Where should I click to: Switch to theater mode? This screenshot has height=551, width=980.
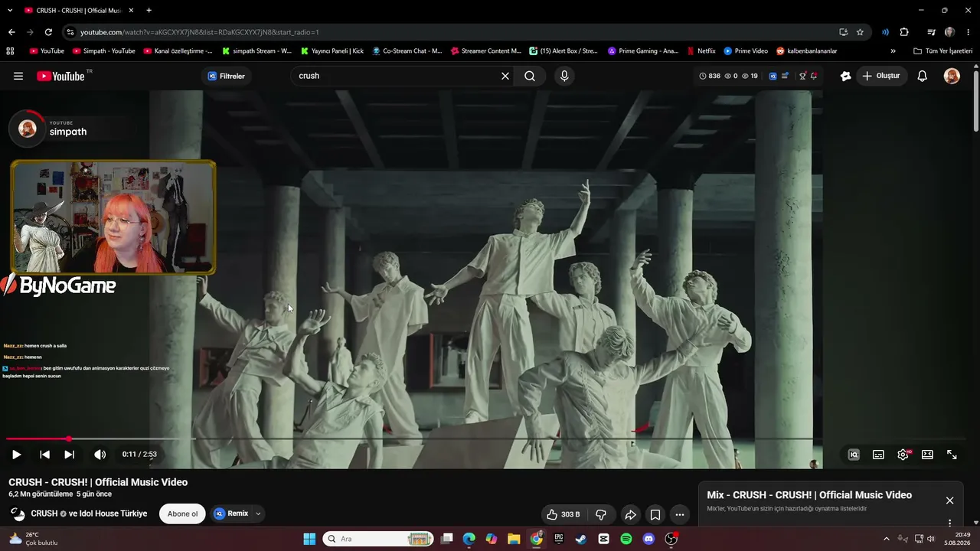[x=927, y=455]
